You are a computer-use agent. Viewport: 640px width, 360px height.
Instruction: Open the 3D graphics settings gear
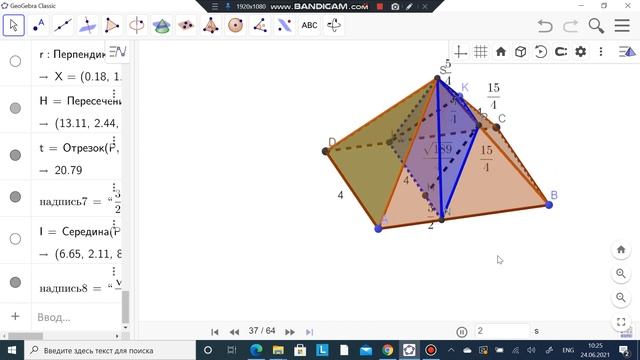click(x=581, y=52)
